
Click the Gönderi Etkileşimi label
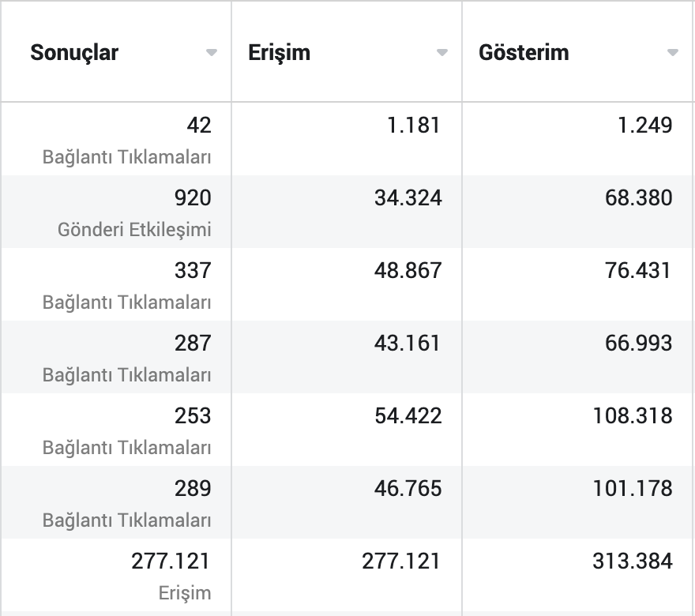[134, 230]
